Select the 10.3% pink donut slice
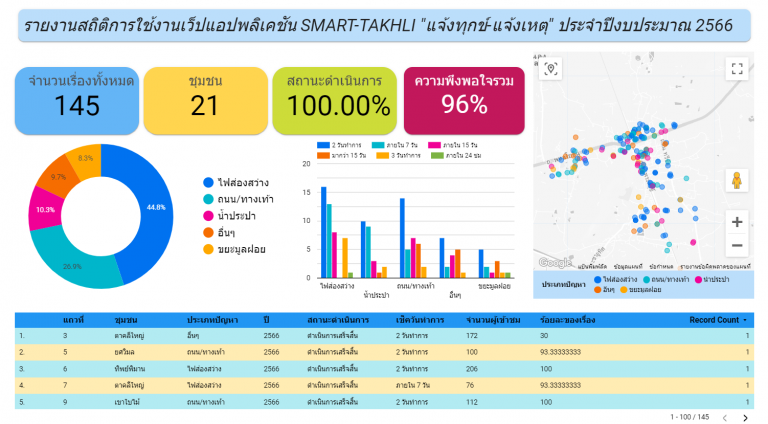The image size is (768, 424). [45, 210]
